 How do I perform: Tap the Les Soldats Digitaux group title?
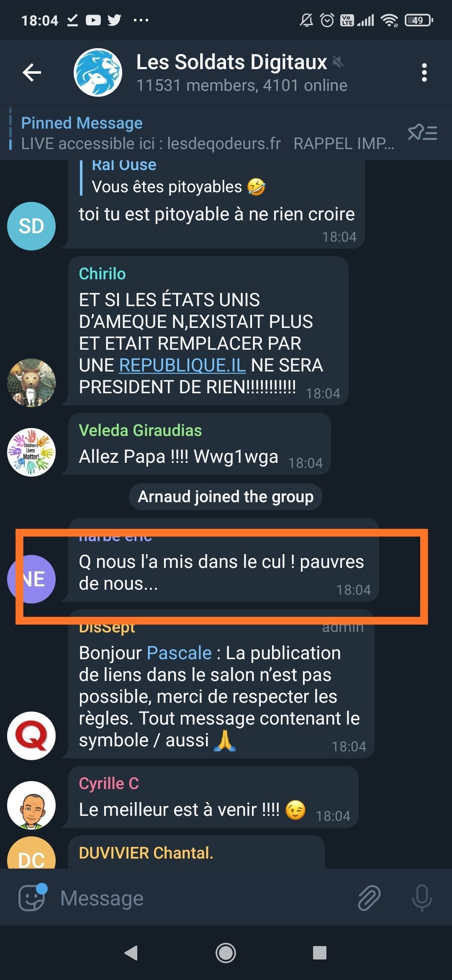point(231,62)
